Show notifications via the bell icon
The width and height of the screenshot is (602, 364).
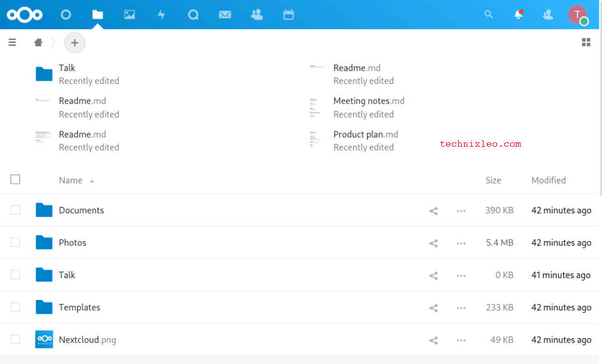(518, 14)
